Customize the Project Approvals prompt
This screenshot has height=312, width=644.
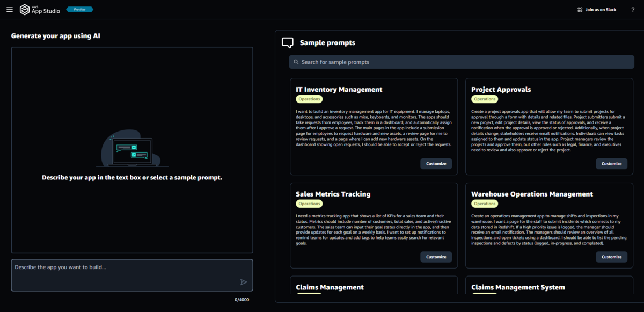pyautogui.click(x=611, y=164)
